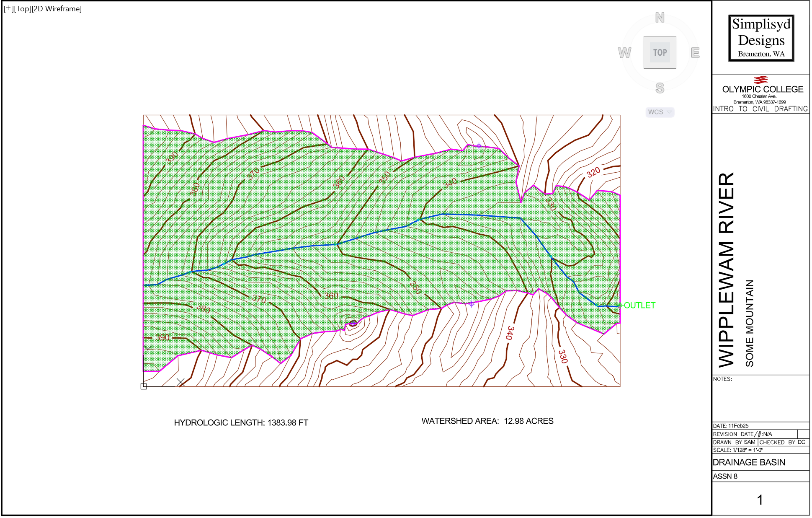This screenshot has height=518, width=812.
Task: Open the [2D Wireframe] visual style menu
Action: (57, 9)
